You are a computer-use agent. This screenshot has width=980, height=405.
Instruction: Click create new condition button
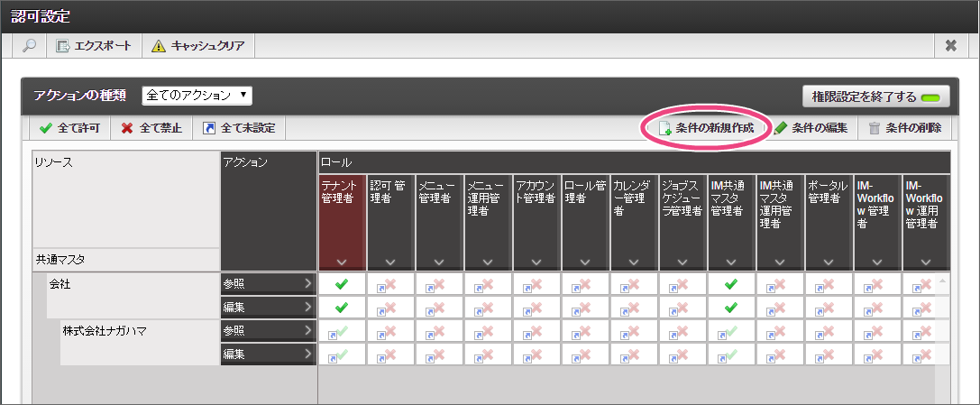(x=706, y=128)
